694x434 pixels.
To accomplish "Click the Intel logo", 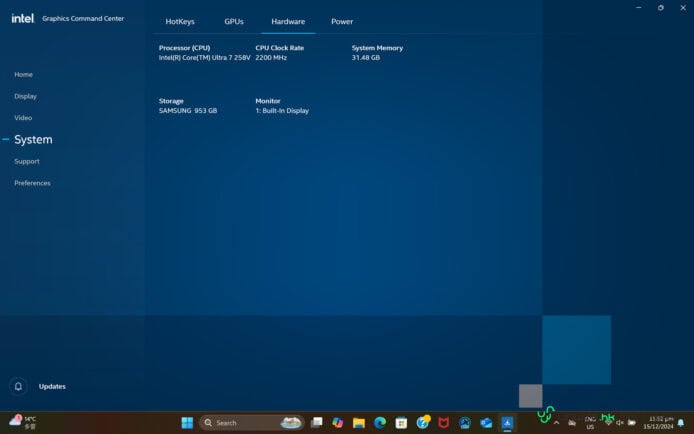I will [x=23, y=18].
